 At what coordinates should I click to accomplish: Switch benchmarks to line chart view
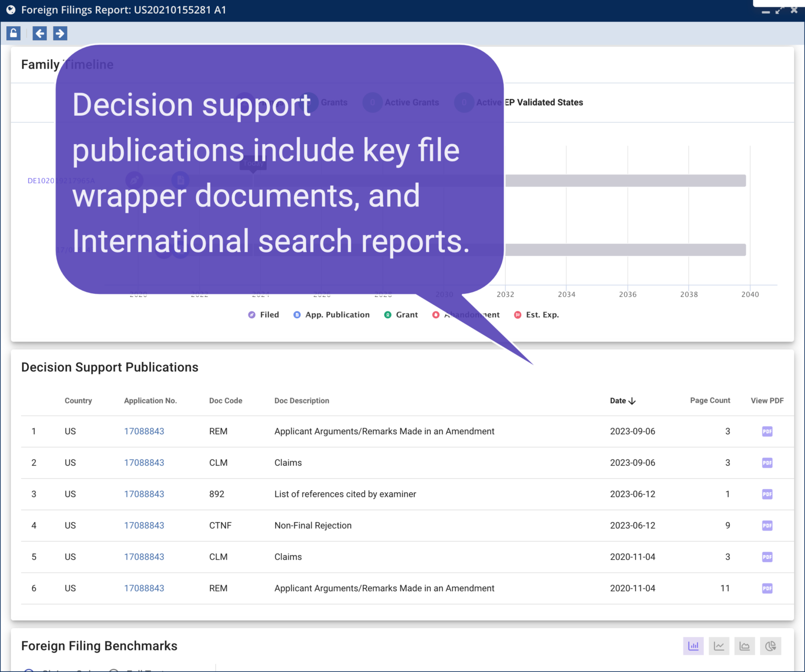pos(719,646)
